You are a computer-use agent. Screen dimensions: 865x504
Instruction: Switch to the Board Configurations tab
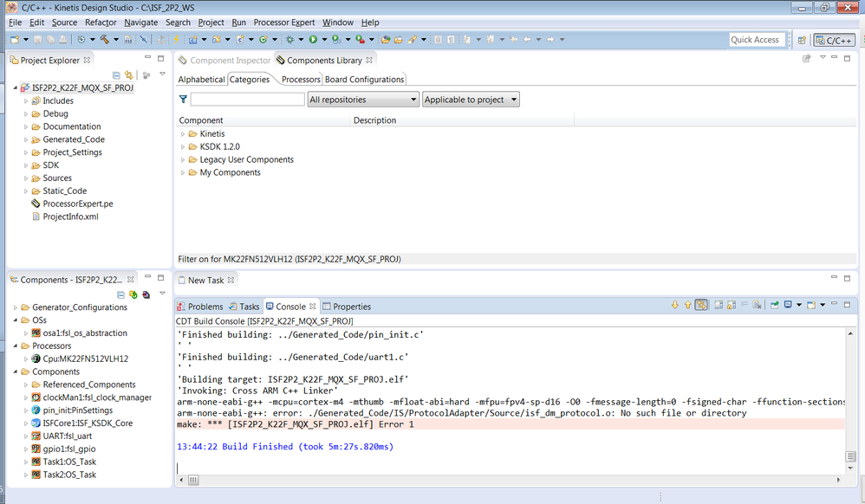point(365,80)
